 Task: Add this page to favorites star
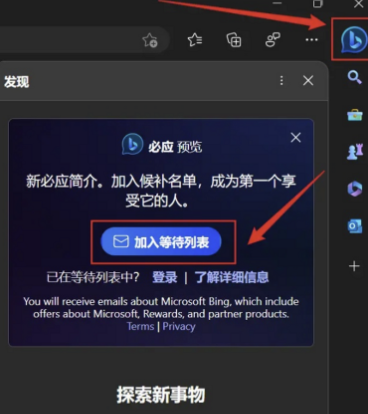click(150, 40)
